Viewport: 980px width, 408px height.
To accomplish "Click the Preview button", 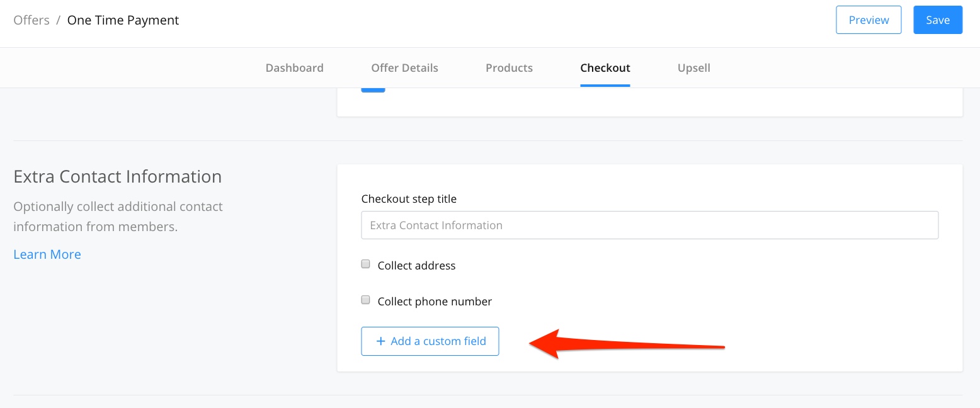I will click(869, 20).
